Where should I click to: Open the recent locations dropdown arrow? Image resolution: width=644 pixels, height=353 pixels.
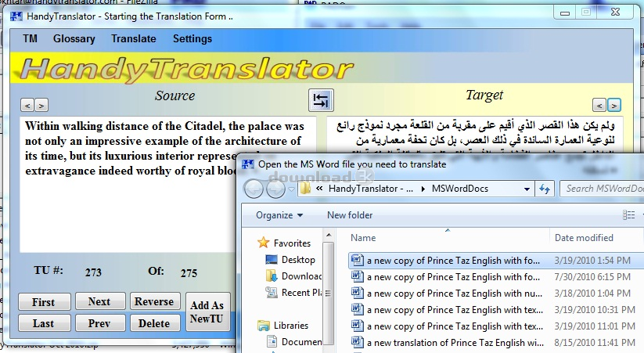point(291,189)
